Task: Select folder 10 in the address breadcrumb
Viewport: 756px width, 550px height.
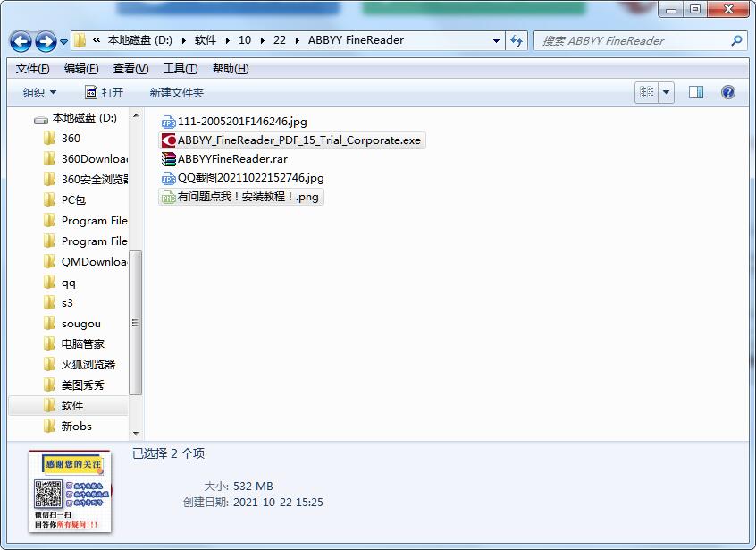Action: pos(245,40)
